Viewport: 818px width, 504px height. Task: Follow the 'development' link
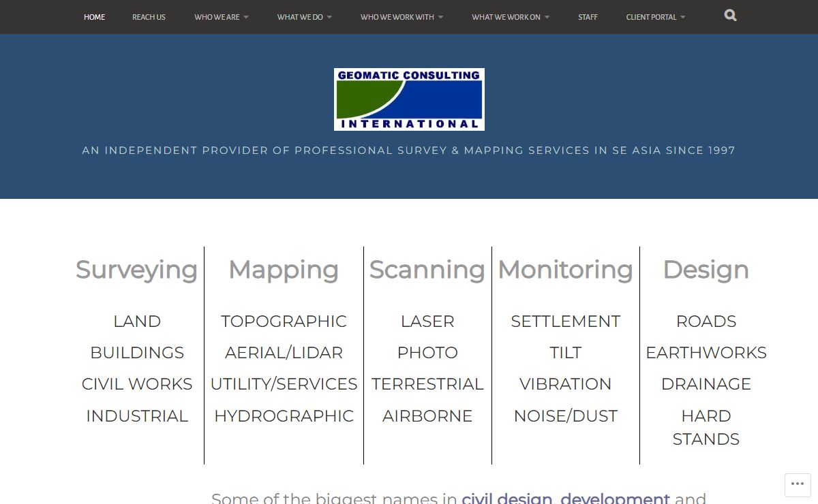pyautogui.click(x=615, y=498)
